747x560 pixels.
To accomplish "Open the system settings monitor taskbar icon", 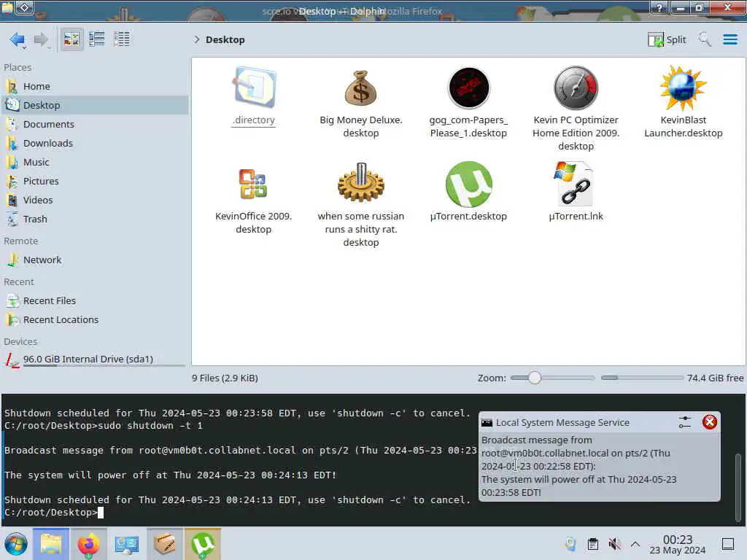I will [x=127, y=544].
